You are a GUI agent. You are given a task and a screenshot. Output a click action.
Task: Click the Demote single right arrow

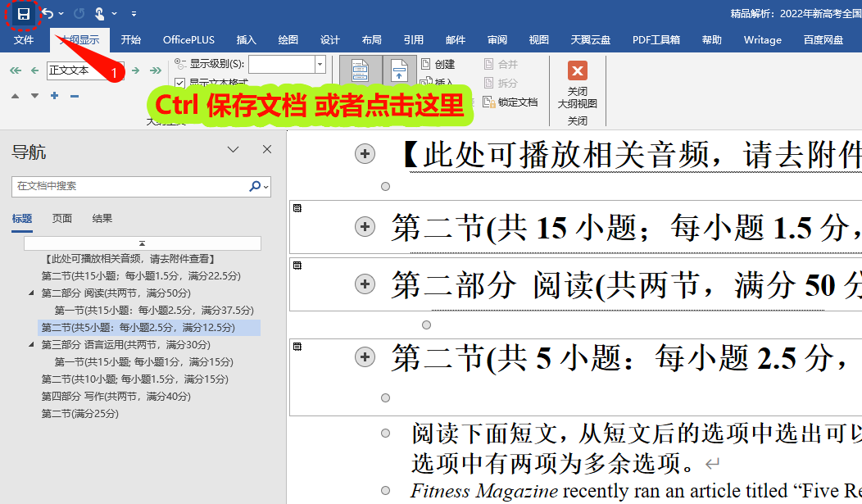point(136,70)
